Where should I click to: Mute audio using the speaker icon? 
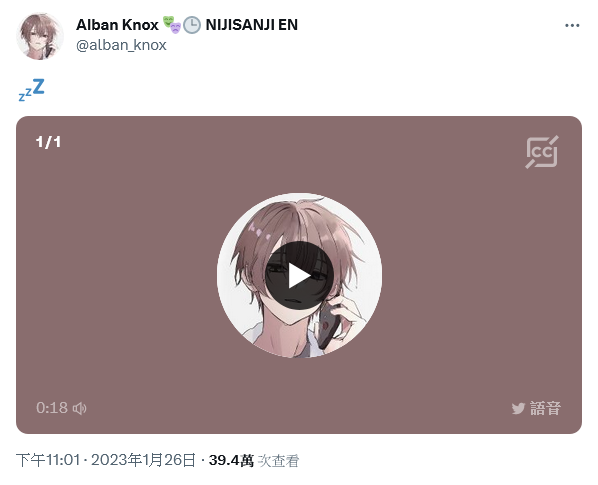click(x=80, y=408)
